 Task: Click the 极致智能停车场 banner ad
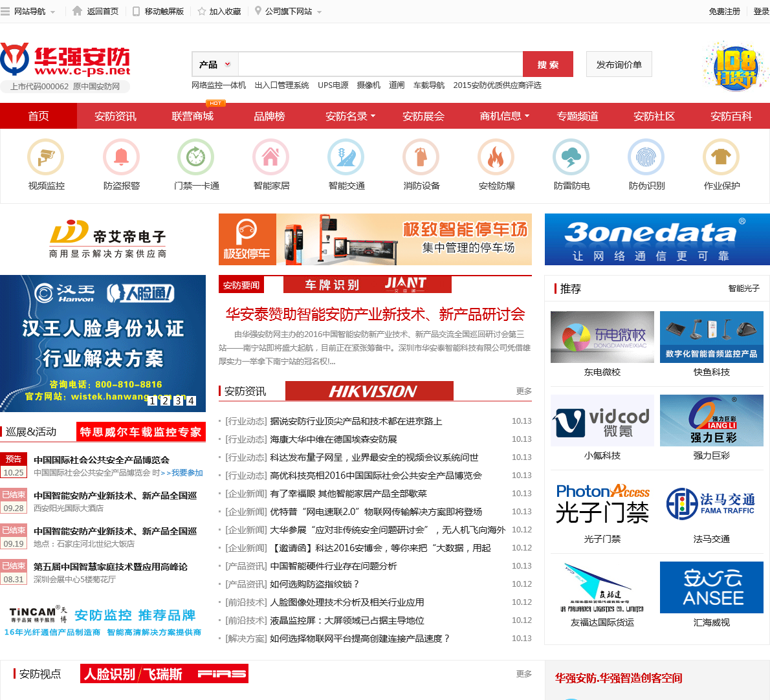tap(375, 239)
